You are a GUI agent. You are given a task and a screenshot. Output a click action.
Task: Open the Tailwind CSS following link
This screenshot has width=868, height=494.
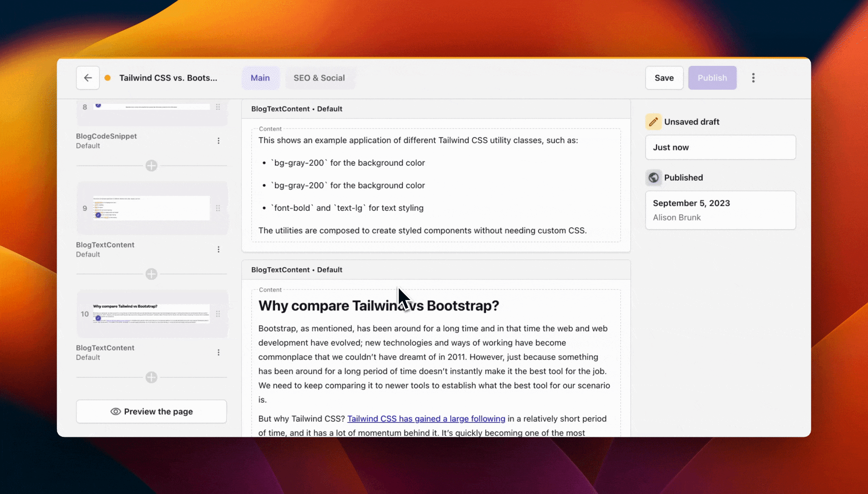click(x=425, y=419)
